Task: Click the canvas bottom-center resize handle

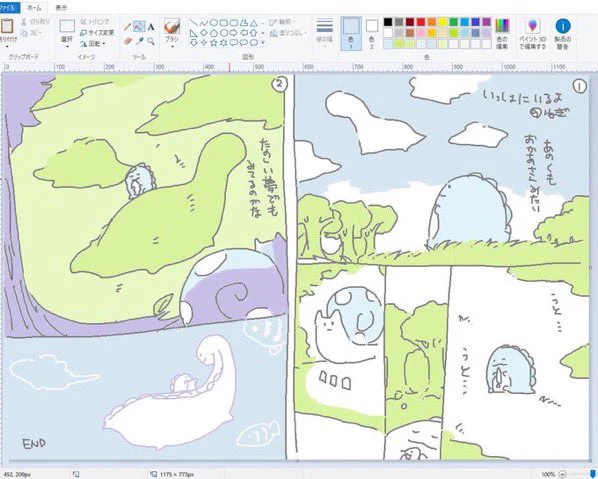Action: pos(297,461)
